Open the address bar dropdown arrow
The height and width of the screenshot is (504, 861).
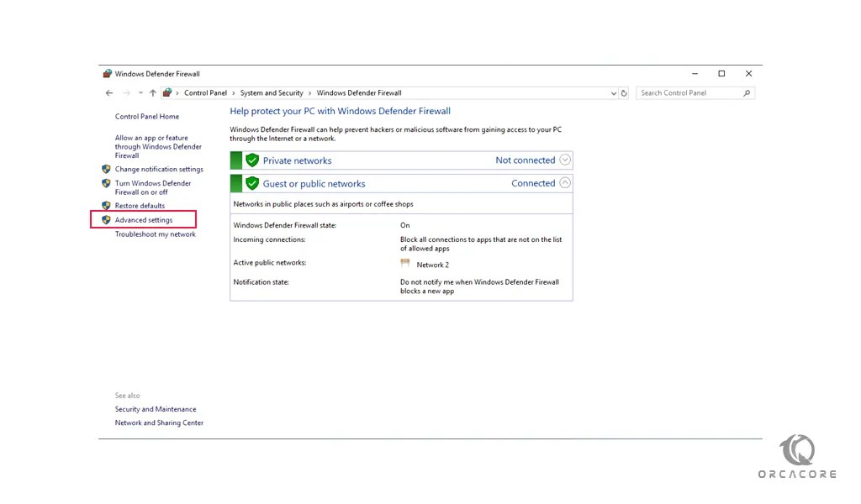pos(613,92)
